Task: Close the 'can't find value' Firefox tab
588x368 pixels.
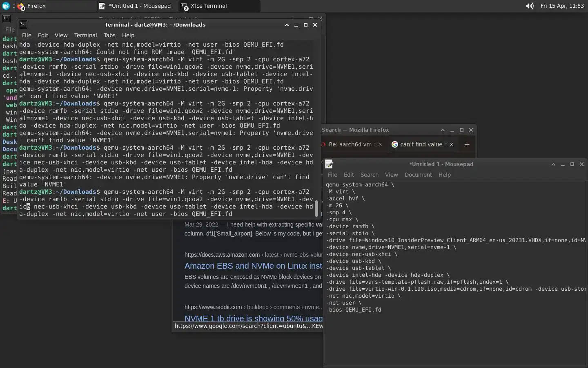Action: point(452,144)
